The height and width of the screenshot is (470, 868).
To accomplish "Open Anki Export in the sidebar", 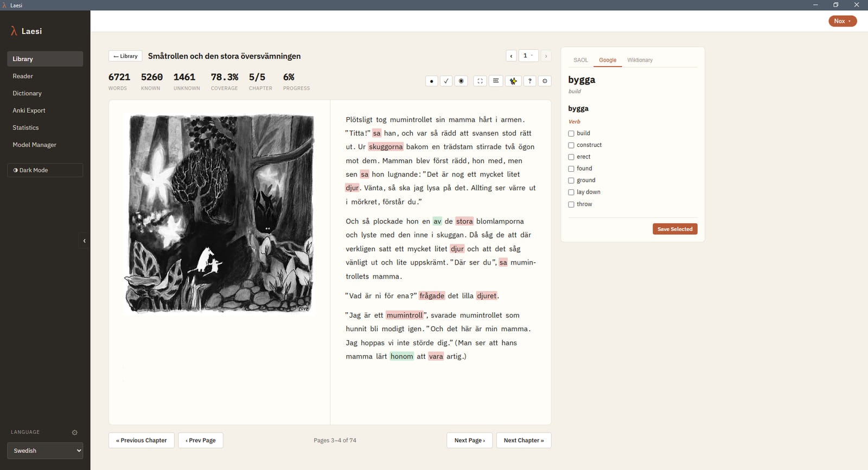I will coord(45,111).
